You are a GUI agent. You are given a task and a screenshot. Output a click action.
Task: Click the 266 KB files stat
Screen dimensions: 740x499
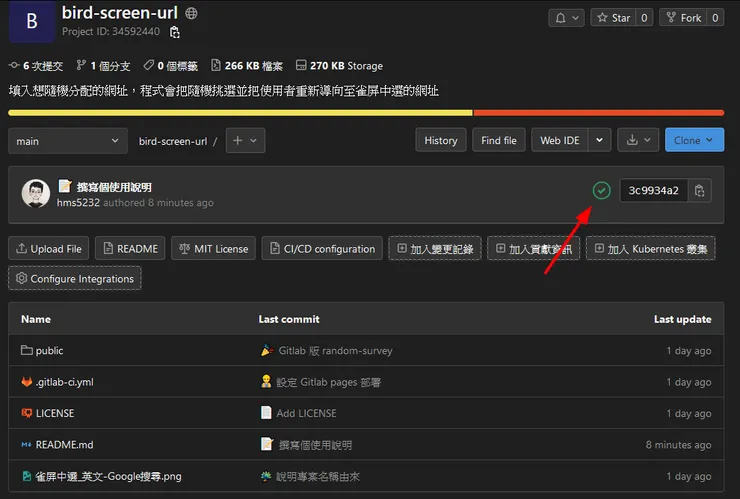tap(247, 66)
